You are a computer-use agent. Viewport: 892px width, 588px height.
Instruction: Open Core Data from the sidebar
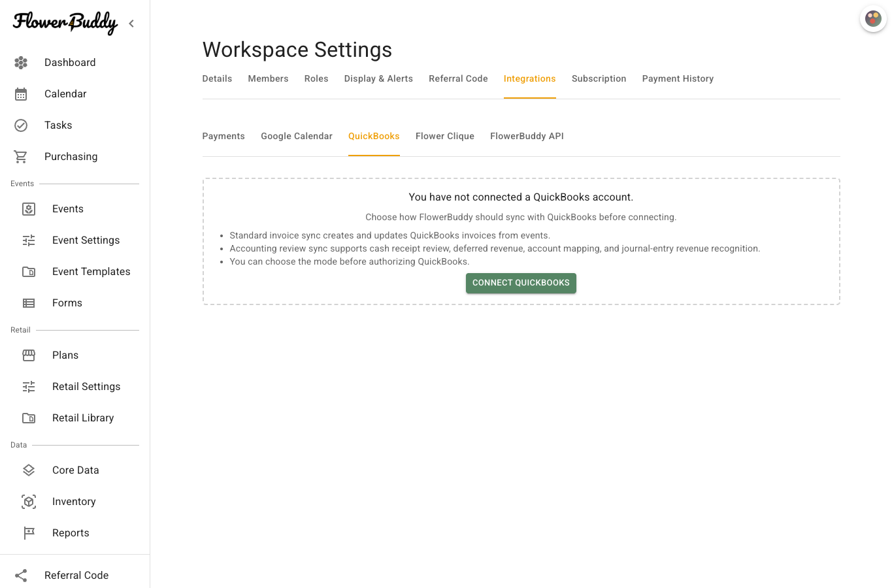(x=76, y=470)
